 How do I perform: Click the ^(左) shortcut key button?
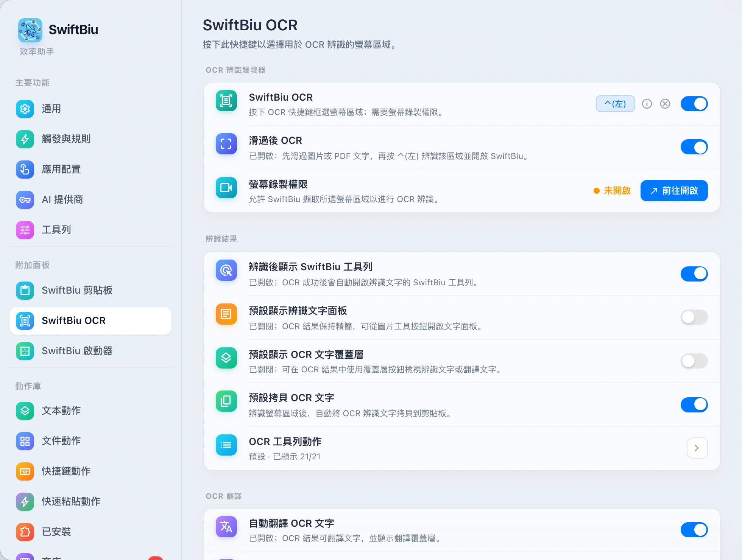pyautogui.click(x=615, y=104)
